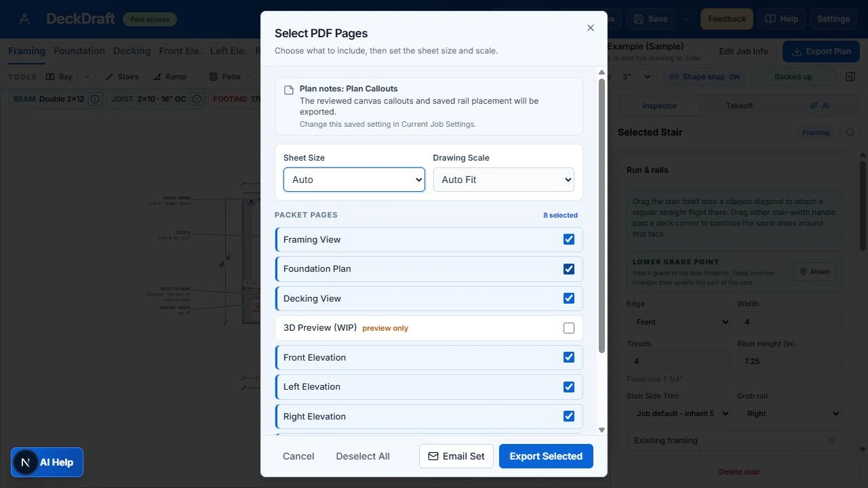This screenshot has height=488, width=868.
Task: Uncheck the Foundation Plan page
Action: (569, 269)
